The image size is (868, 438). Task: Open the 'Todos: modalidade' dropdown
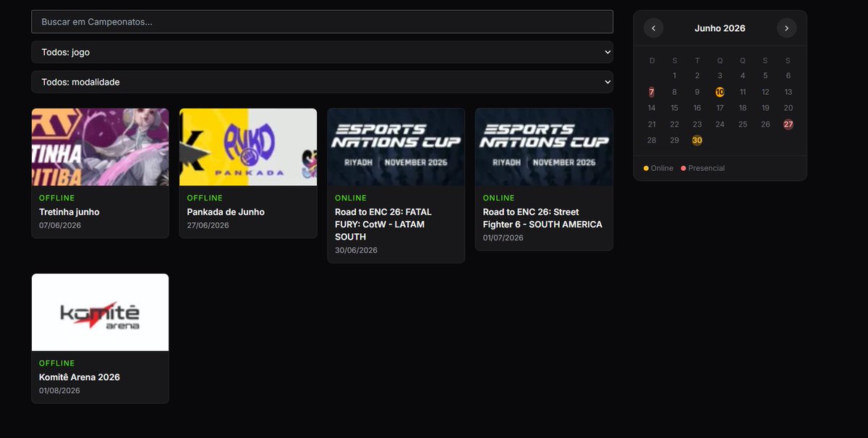[x=322, y=82]
